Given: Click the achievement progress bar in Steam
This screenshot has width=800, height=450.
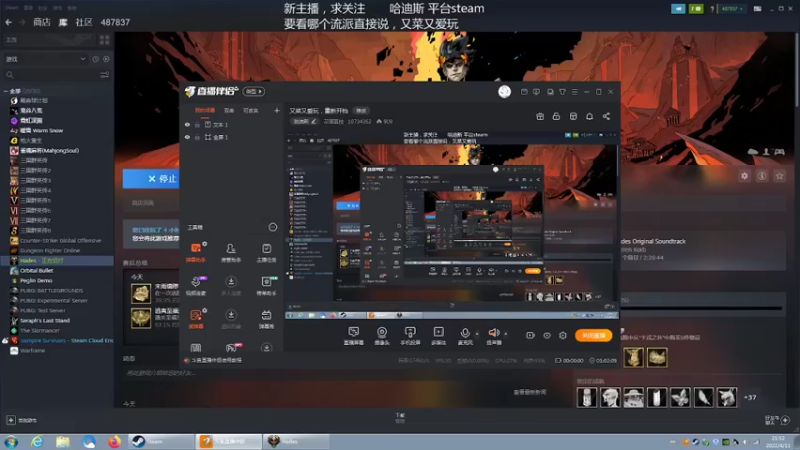Looking at the screenshot, I should tap(701, 308).
